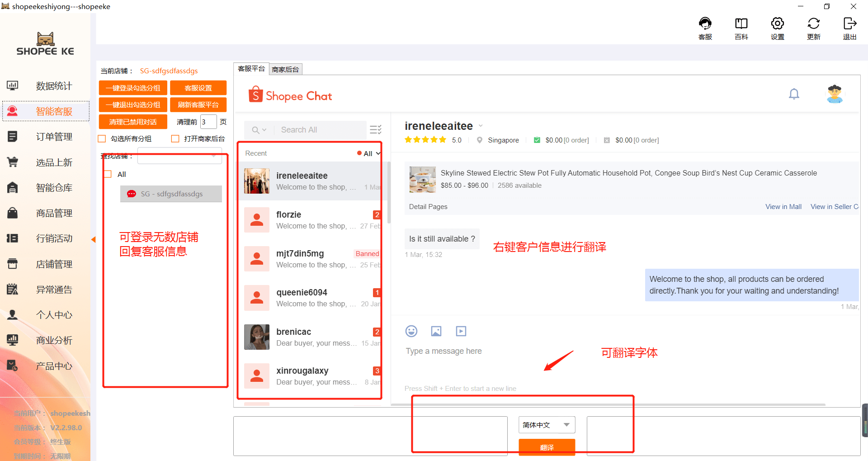Tick the All shops checkbox
Image resolution: width=868 pixels, height=461 pixels.
click(x=108, y=174)
